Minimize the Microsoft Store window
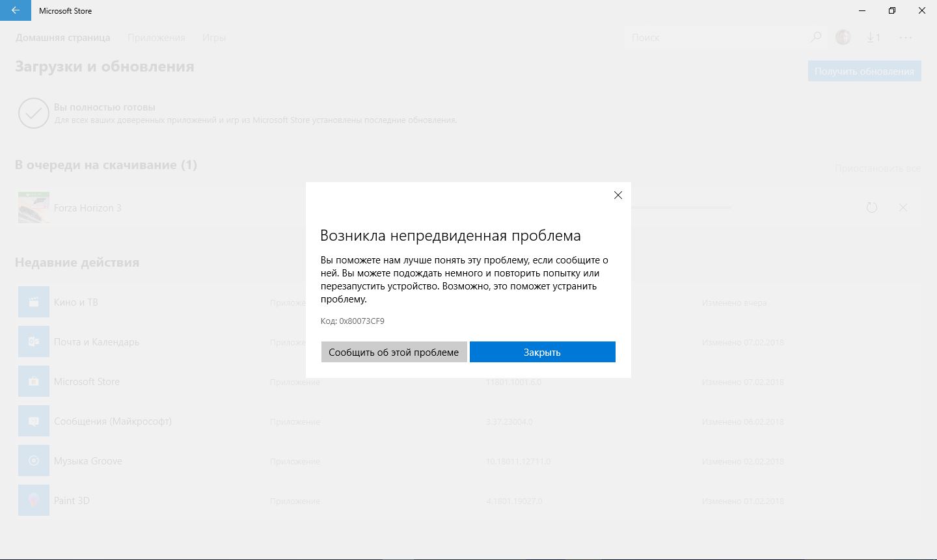 point(862,10)
